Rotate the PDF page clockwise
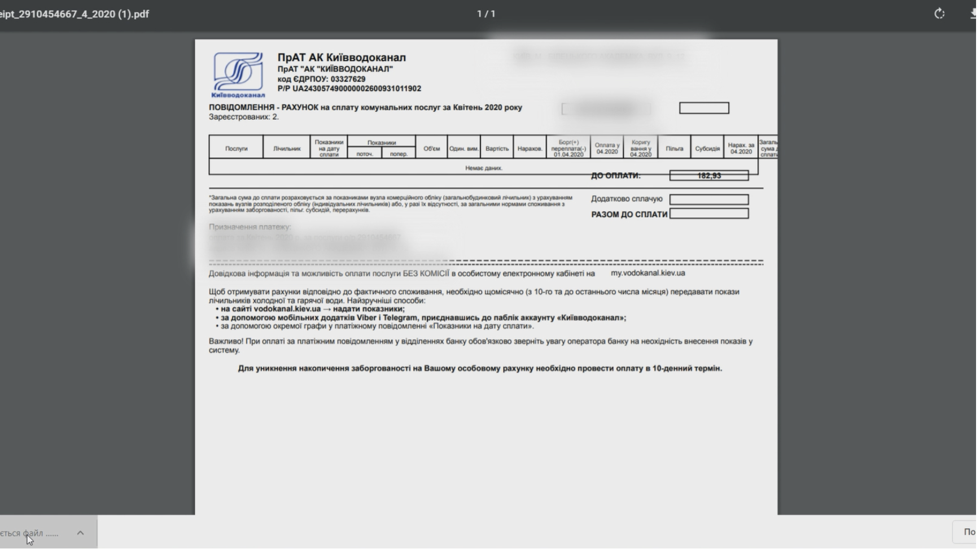980x549 pixels. (x=939, y=14)
